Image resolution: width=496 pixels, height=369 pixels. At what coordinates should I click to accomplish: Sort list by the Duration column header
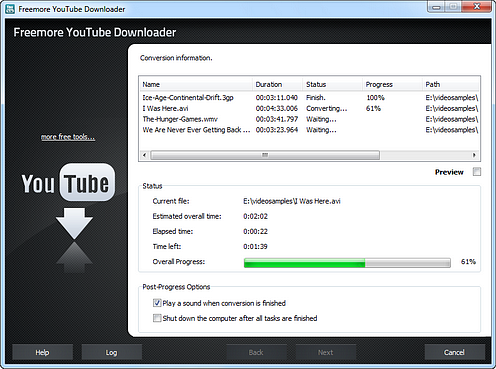pyautogui.click(x=277, y=84)
